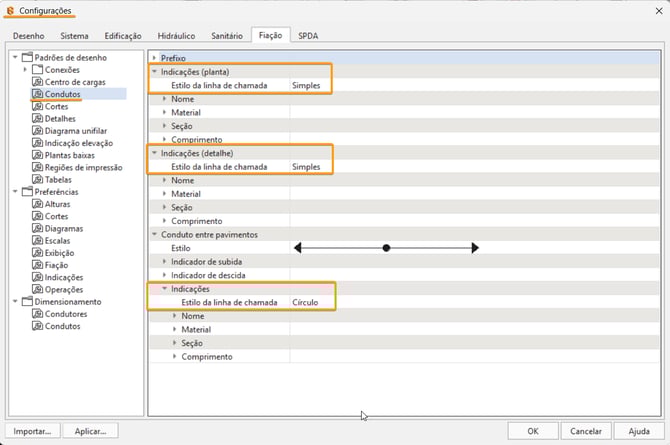This screenshot has height=445, width=670.
Task: Select Tabelas under Padrões de desenho
Action: tap(61, 179)
